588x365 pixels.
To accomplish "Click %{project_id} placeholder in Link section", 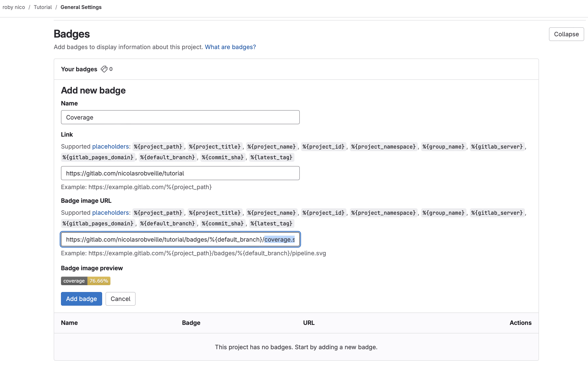I will 324,146.
